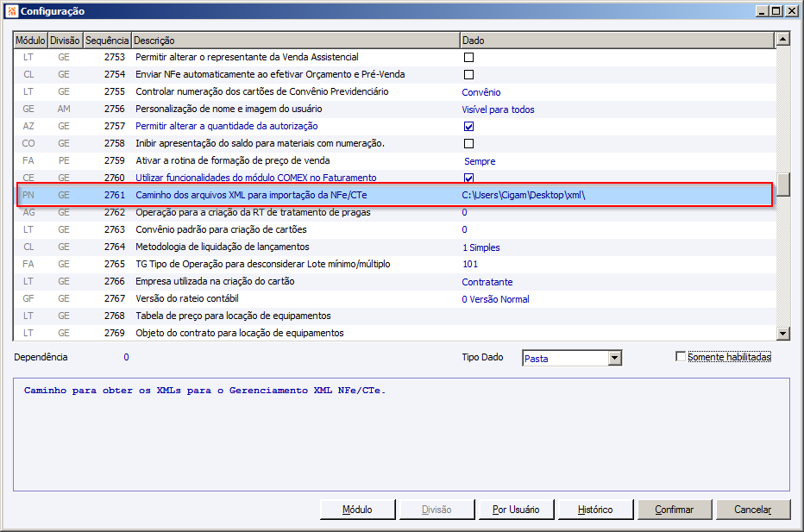Toggle Inibir apresentação do saldo checkbox
This screenshot has width=804, height=532.
coord(468,143)
